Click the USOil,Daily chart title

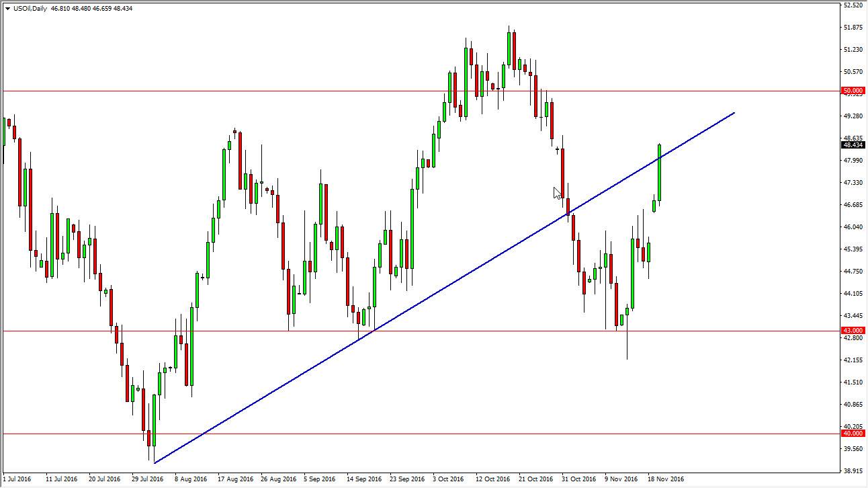pos(30,9)
